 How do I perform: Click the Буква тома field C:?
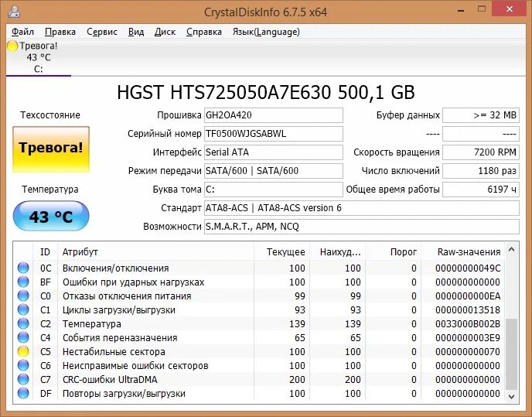274,190
